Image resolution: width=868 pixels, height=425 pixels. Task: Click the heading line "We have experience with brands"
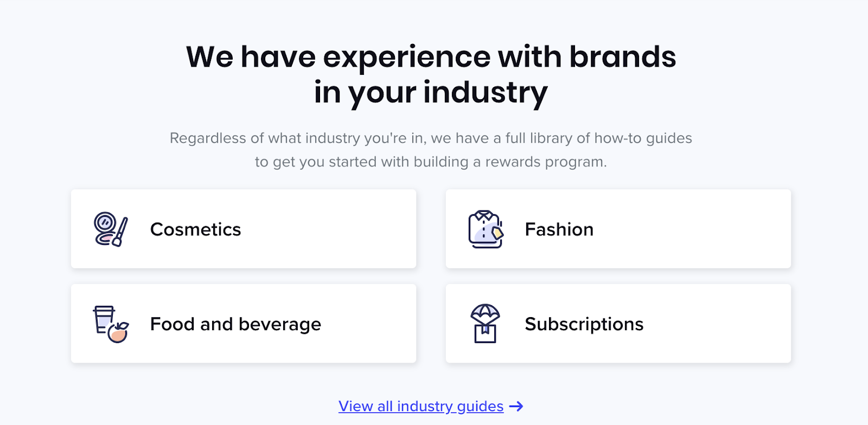(431, 57)
